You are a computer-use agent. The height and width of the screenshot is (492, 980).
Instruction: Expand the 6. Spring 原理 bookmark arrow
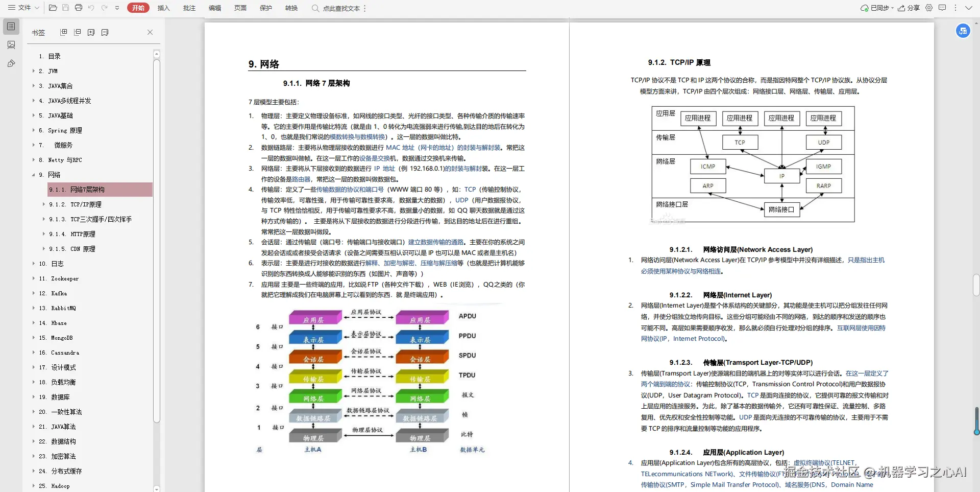34,130
